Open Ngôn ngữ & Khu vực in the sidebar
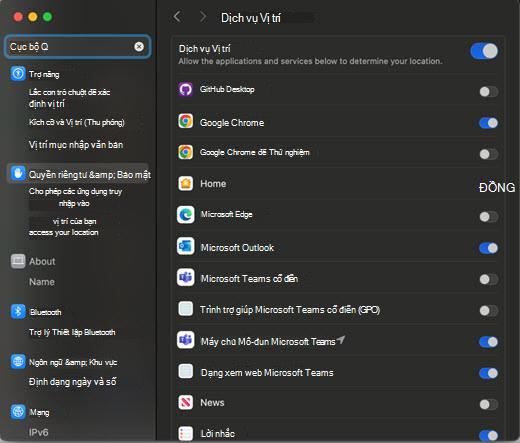Image resolution: width=520 pixels, height=443 pixels. (x=73, y=362)
